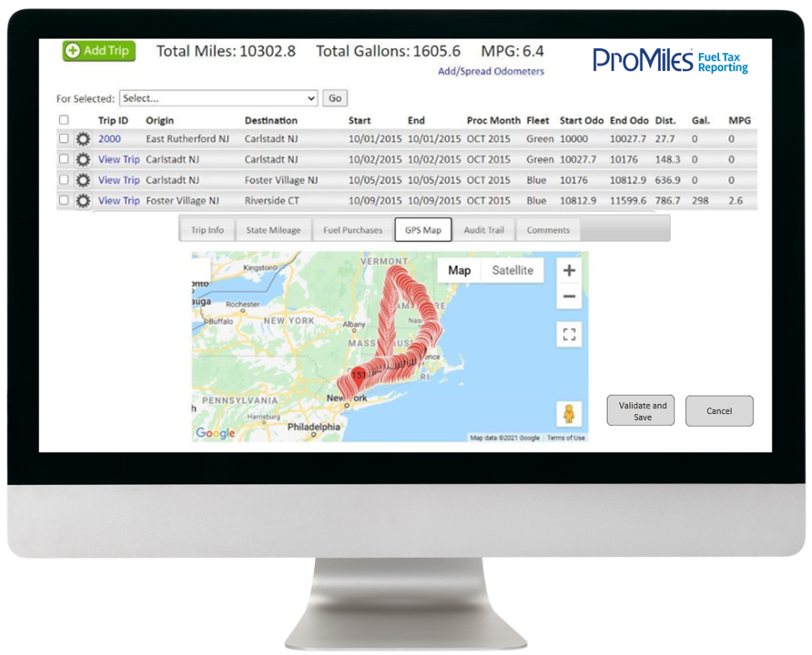Open the For Selected dropdown
The height and width of the screenshot is (655, 812).
[x=218, y=98]
